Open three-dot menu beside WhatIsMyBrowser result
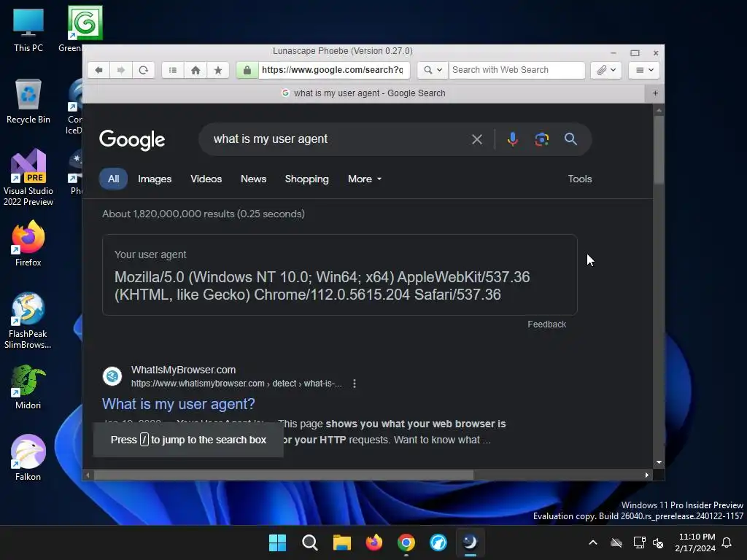 tap(355, 384)
